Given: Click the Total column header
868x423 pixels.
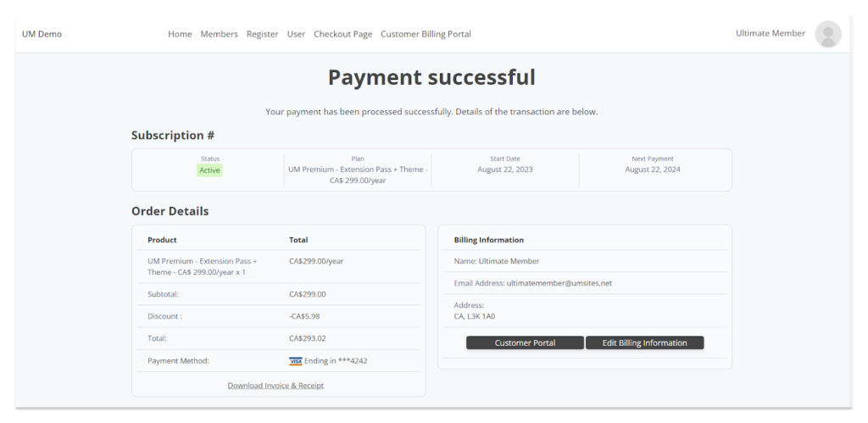Looking at the screenshot, I should click(x=298, y=240).
